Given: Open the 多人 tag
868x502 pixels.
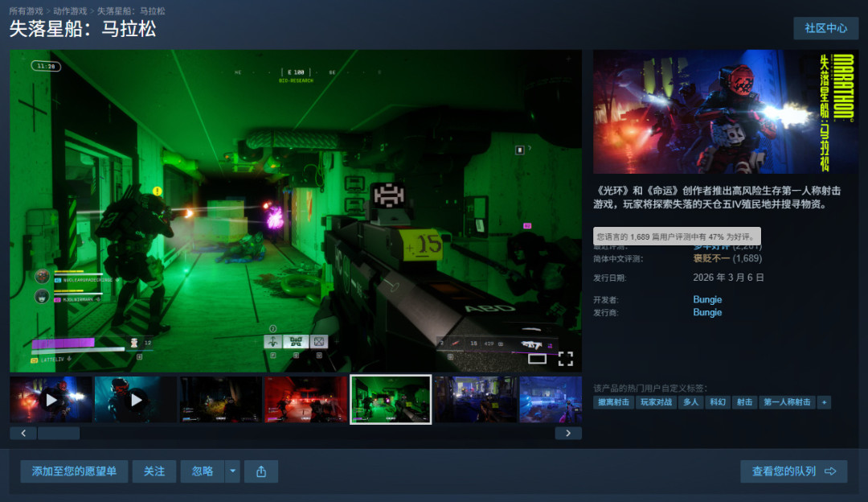Looking at the screenshot, I should tap(691, 402).
